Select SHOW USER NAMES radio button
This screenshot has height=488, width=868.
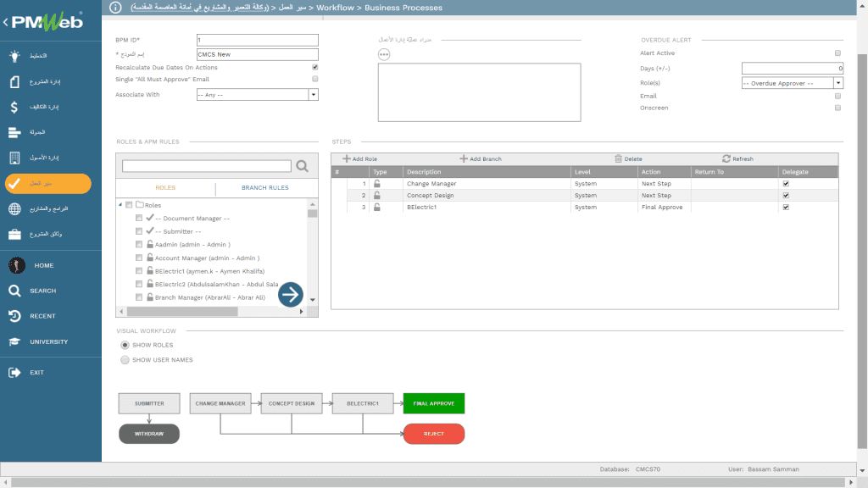pos(125,360)
